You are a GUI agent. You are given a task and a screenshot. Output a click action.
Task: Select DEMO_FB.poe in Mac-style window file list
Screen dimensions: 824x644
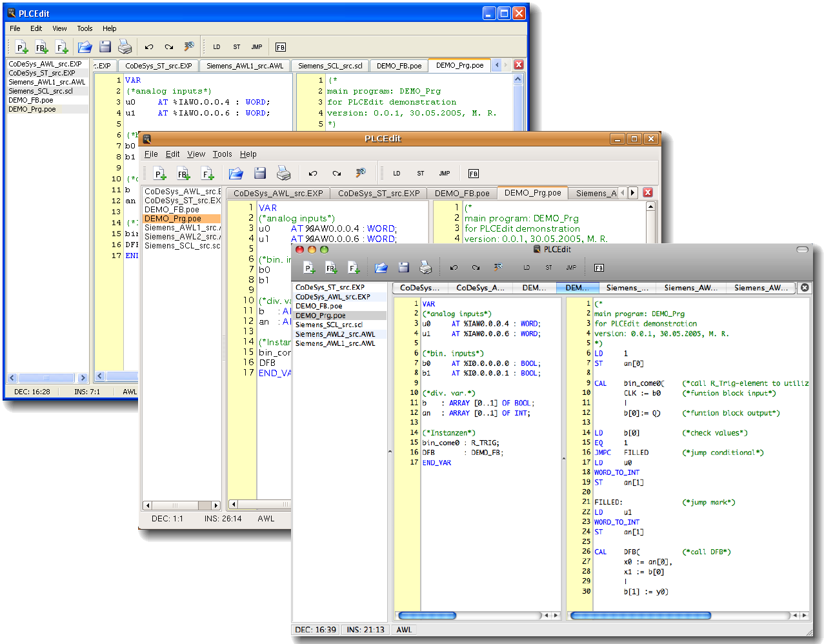click(x=319, y=306)
